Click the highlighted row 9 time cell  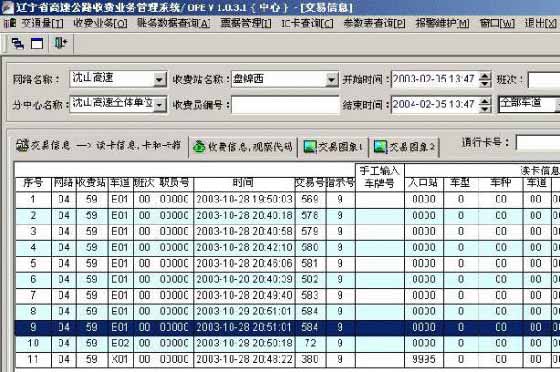point(244,327)
